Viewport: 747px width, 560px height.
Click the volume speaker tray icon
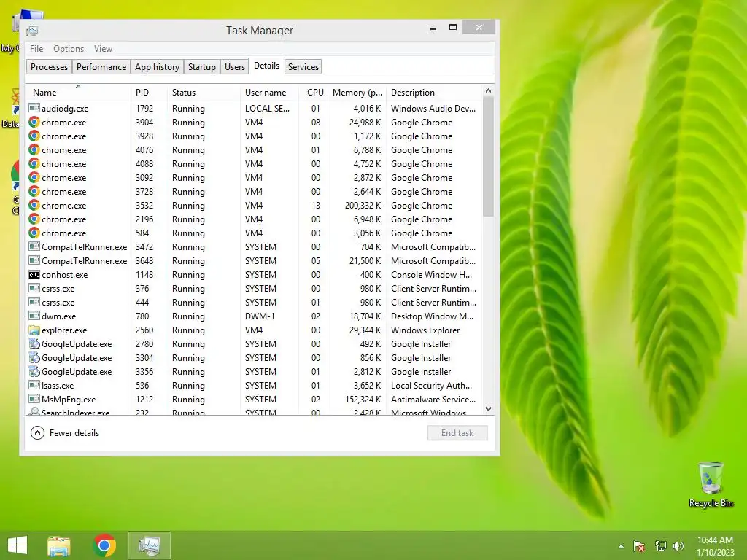[x=678, y=546]
